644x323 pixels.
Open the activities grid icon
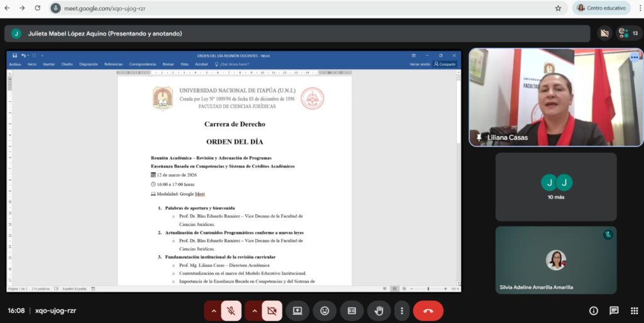click(634, 310)
